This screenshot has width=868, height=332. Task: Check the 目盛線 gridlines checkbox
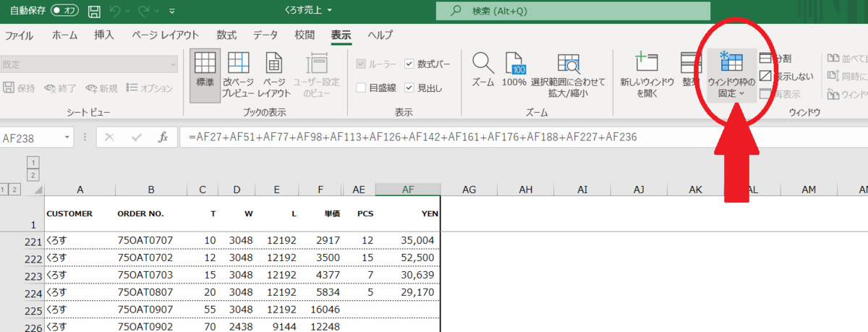pyautogui.click(x=360, y=88)
